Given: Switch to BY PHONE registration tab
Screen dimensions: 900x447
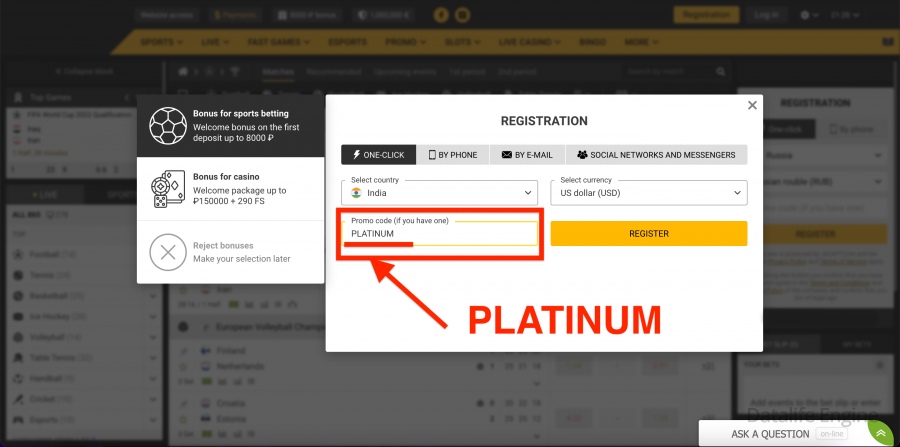Looking at the screenshot, I should [x=453, y=155].
